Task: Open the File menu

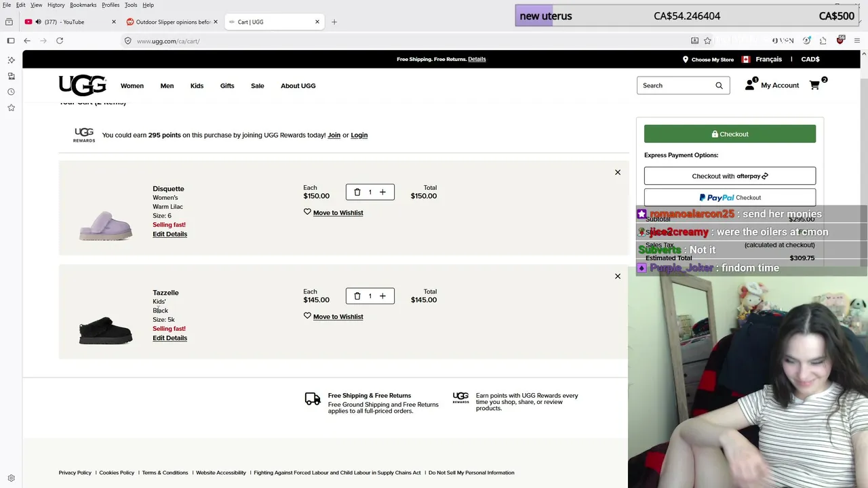Action: pos(7,5)
